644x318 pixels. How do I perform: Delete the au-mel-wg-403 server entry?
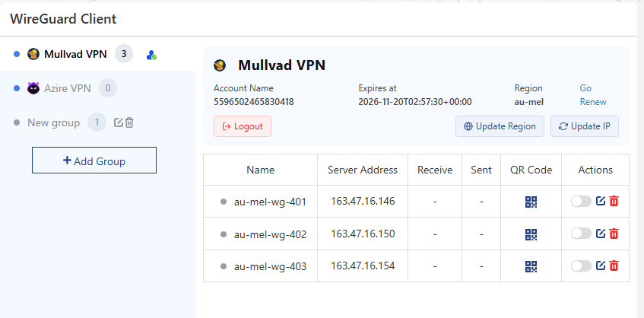(614, 266)
